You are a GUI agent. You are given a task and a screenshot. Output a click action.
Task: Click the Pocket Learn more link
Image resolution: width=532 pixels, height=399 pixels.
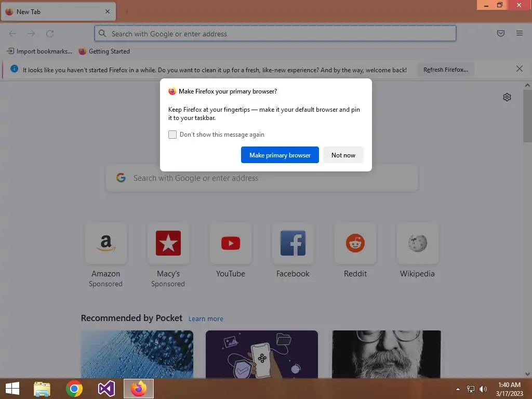(206, 319)
